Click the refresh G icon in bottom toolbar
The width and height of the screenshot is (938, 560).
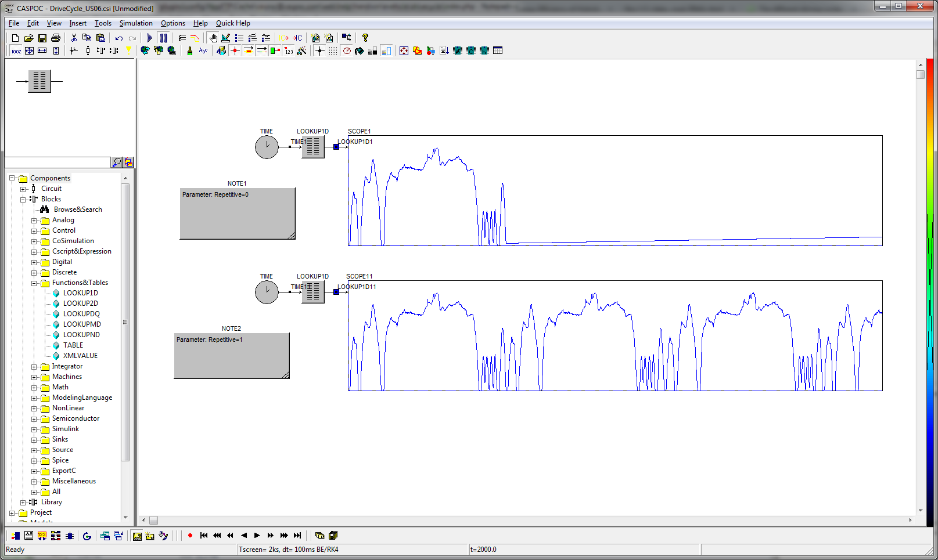pos(87,536)
